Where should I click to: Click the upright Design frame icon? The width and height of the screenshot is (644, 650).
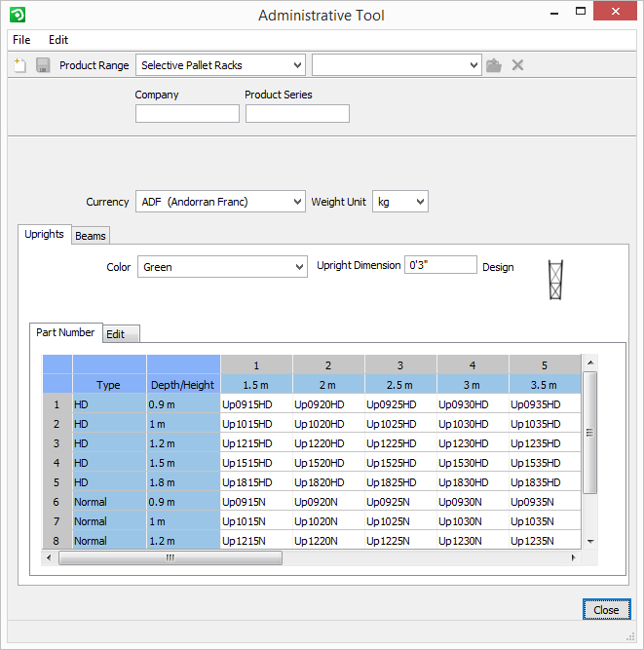tap(556, 279)
